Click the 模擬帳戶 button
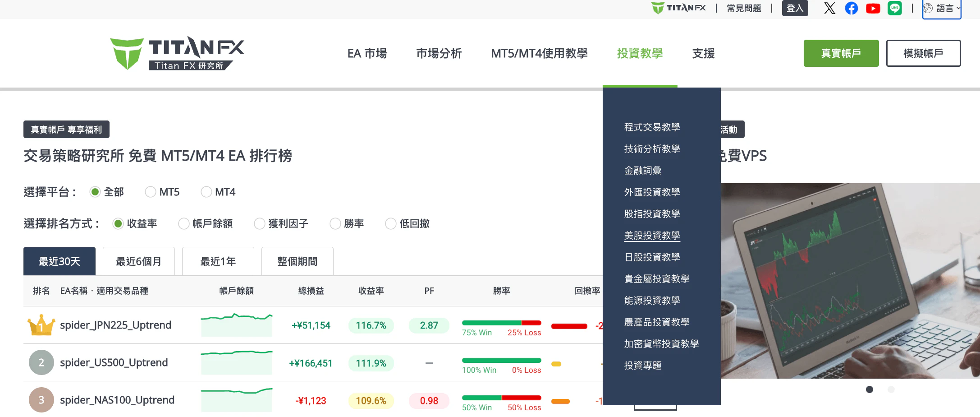Screen dimensions: 980x417 (x=923, y=53)
